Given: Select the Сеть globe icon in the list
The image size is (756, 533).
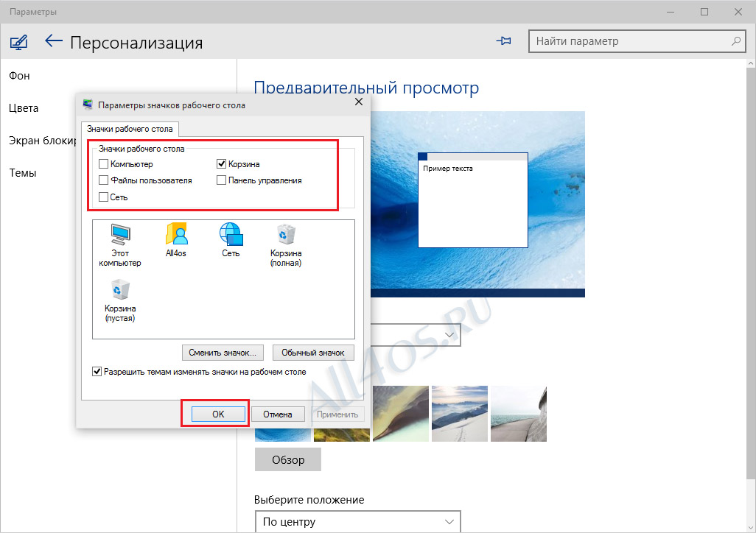Looking at the screenshot, I should (231, 240).
